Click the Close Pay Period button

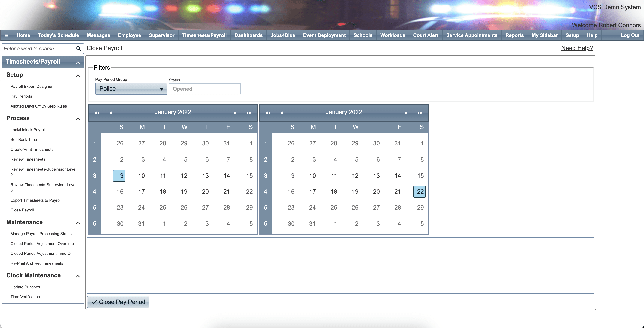(x=118, y=302)
